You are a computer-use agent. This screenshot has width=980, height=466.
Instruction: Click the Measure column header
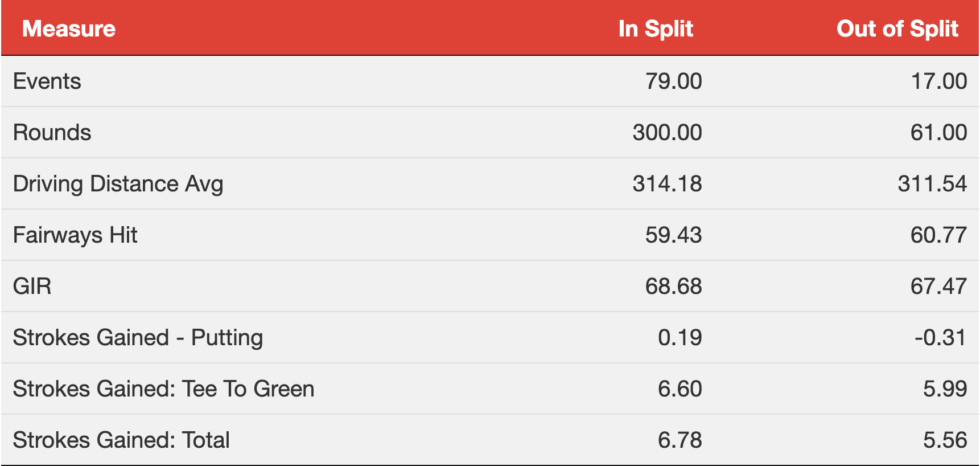point(69,29)
